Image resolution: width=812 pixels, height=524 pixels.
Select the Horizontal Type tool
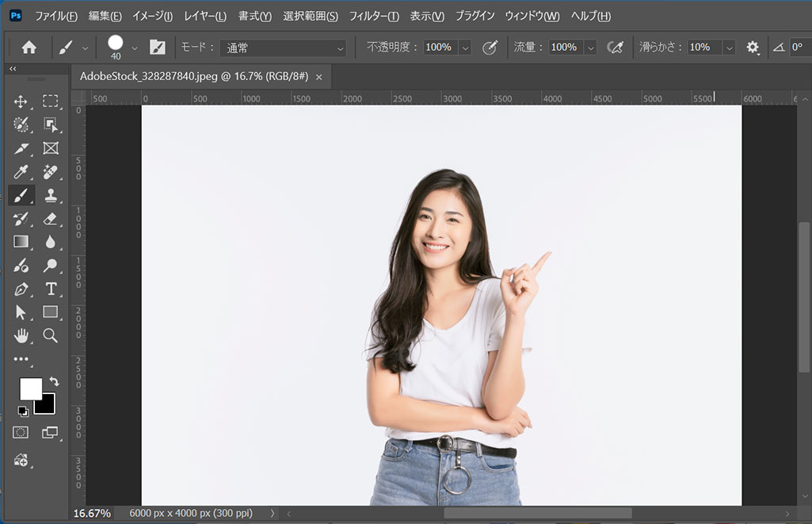[51, 289]
